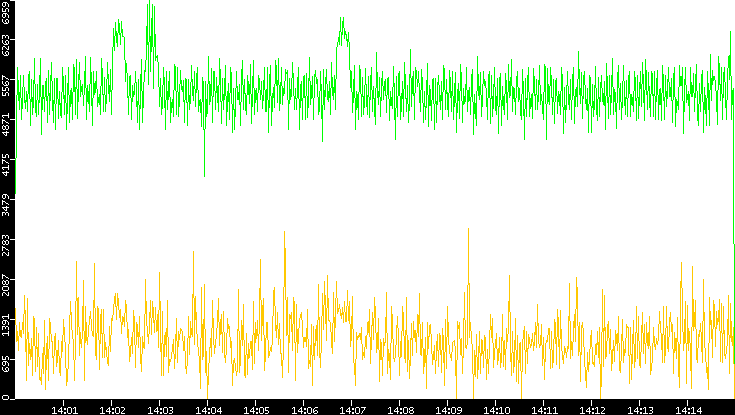Screen dimensions: 735x415
Task: Click the 14:03 time axis label
Action: pos(161,411)
